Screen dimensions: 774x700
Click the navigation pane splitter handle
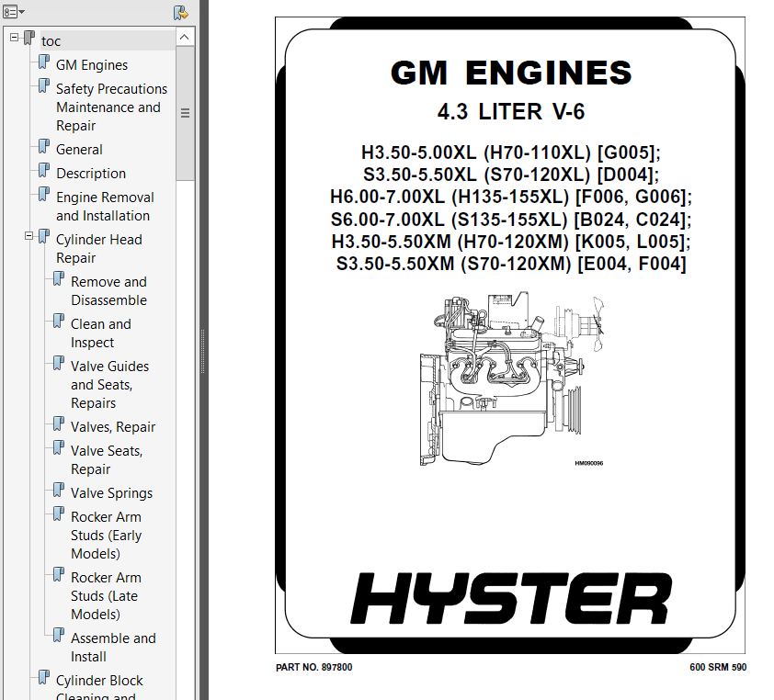pos(202,350)
